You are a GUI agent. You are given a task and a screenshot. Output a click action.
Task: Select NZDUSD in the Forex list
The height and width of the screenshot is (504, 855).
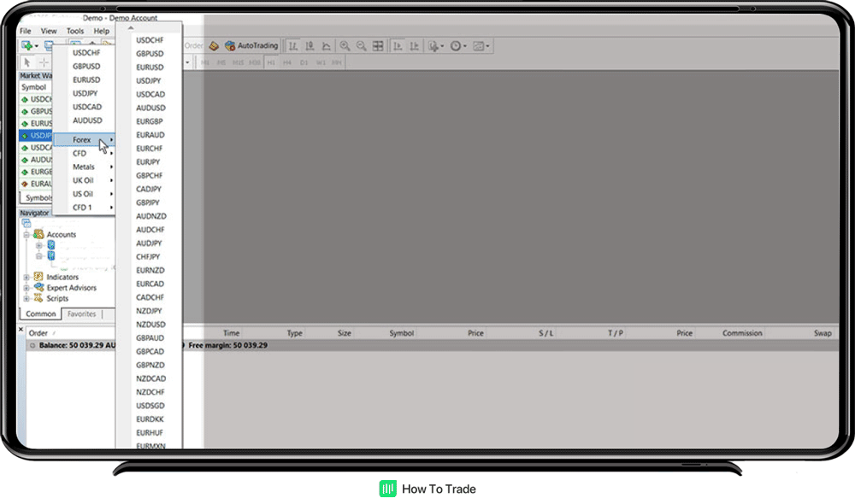click(x=150, y=325)
